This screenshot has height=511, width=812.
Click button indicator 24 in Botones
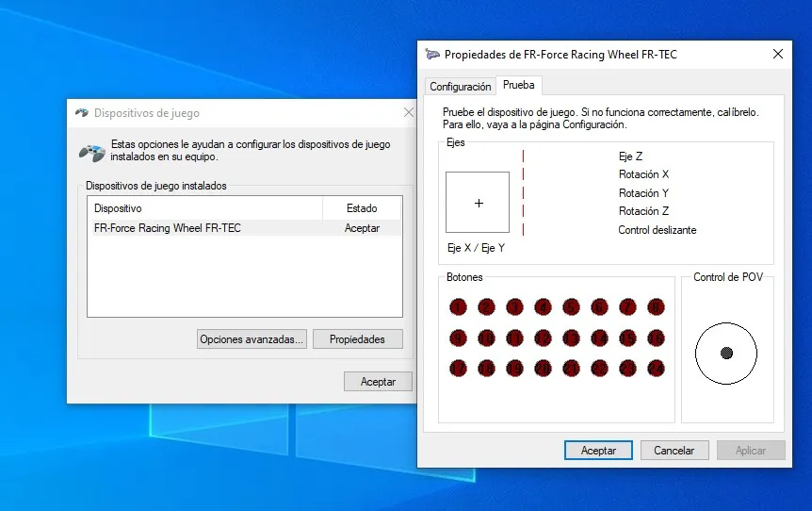(x=657, y=369)
